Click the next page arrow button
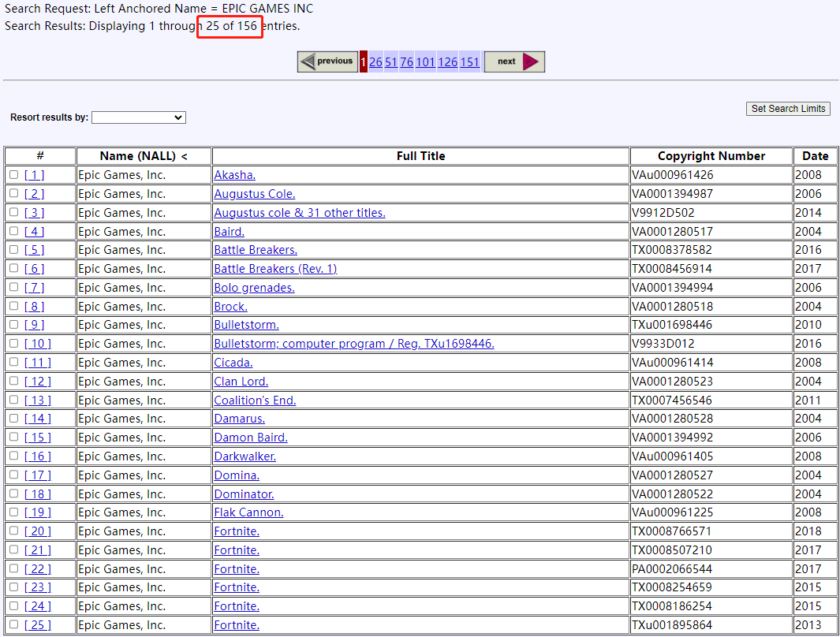 coord(514,61)
